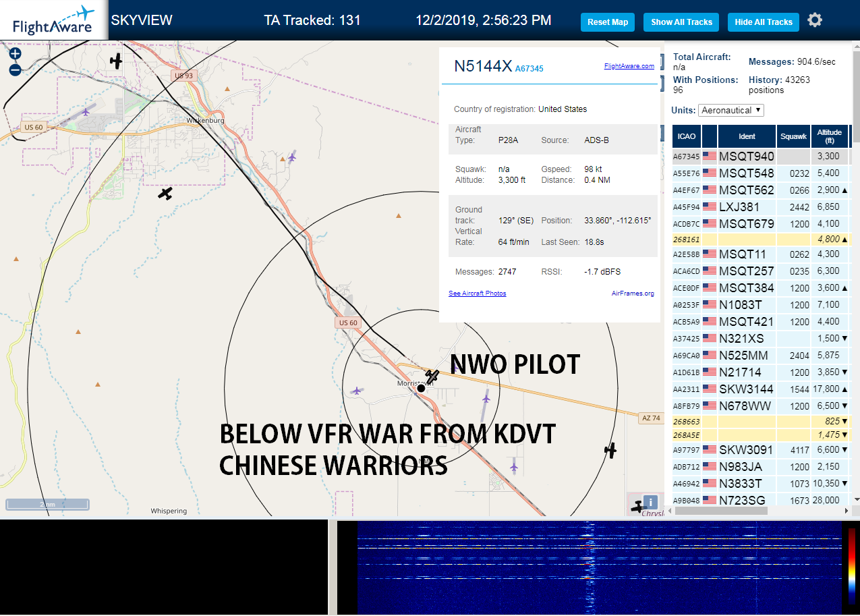
Task: Select the yellow row with ICAO 268A5E
Action: click(761, 435)
